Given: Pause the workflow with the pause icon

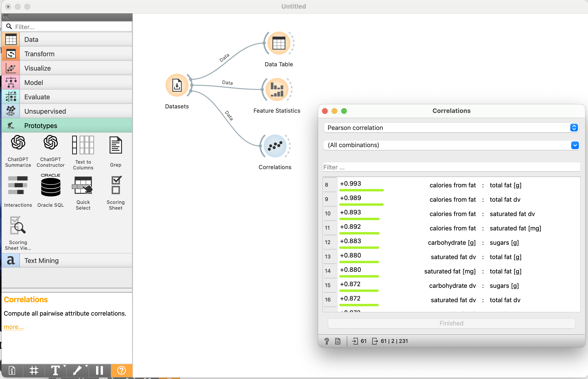Looking at the screenshot, I should [99, 370].
